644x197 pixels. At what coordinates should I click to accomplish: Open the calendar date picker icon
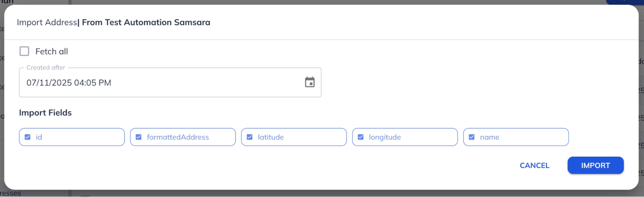(x=310, y=82)
